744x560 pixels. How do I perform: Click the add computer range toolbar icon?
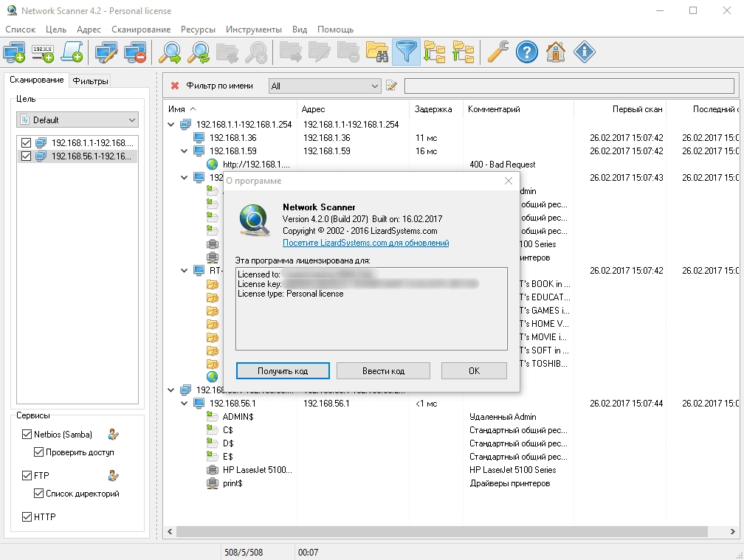(14, 52)
